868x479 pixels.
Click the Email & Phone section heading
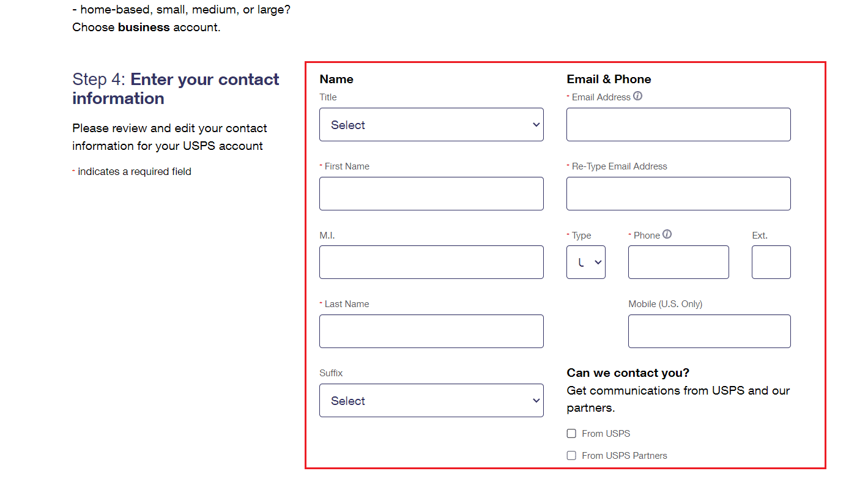(609, 79)
